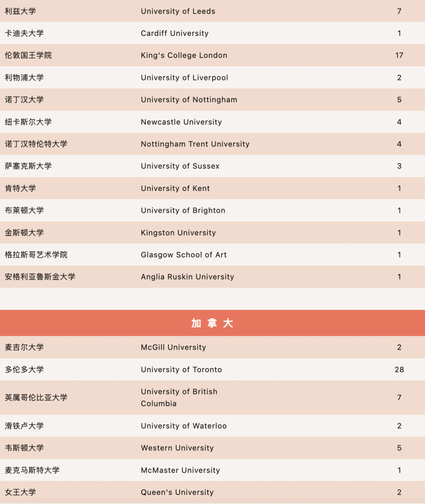This screenshot has height=504, width=425.
Task: Click the count 28 for University of Toronto
Action: pos(399,369)
